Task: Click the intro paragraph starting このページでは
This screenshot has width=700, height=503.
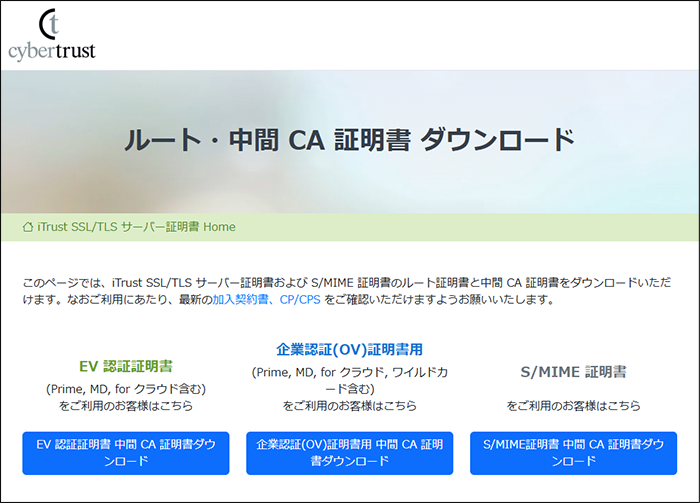Action: [347, 291]
